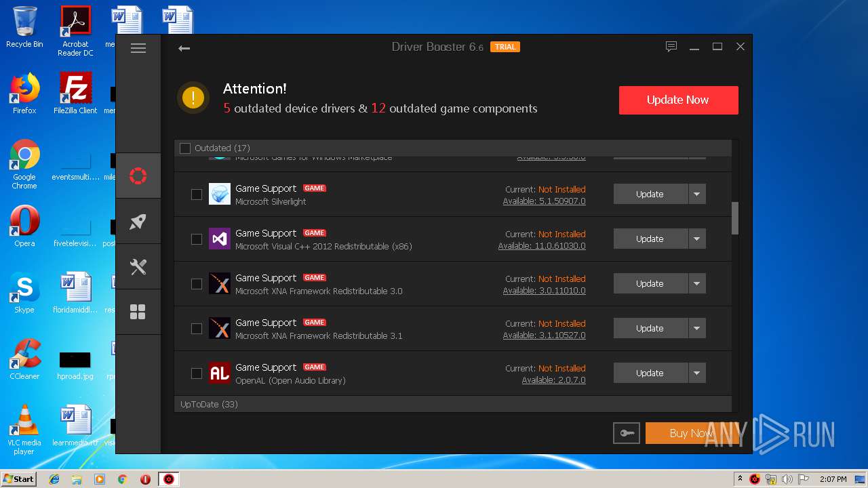Click Driver Booster taskbar button
This screenshot has width=868, height=488.
(x=168, y=479)
